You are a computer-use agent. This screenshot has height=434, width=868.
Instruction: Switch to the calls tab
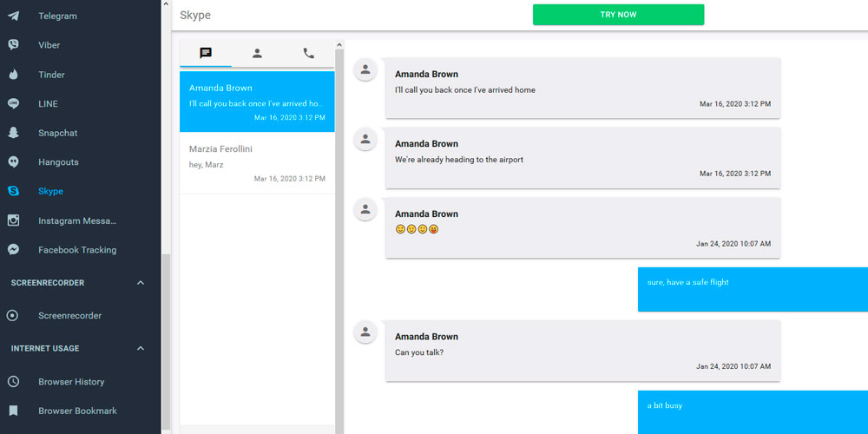tap(309, 53)
